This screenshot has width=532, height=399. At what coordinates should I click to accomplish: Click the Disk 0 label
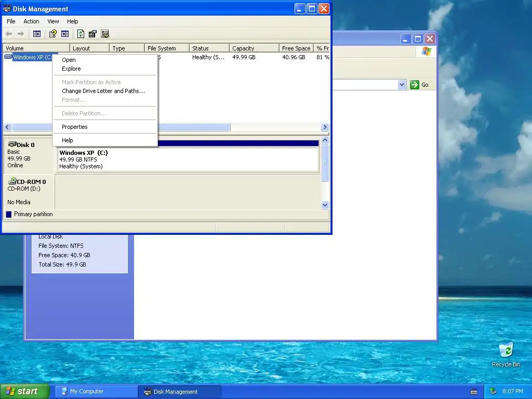click(x=25, y=145)
